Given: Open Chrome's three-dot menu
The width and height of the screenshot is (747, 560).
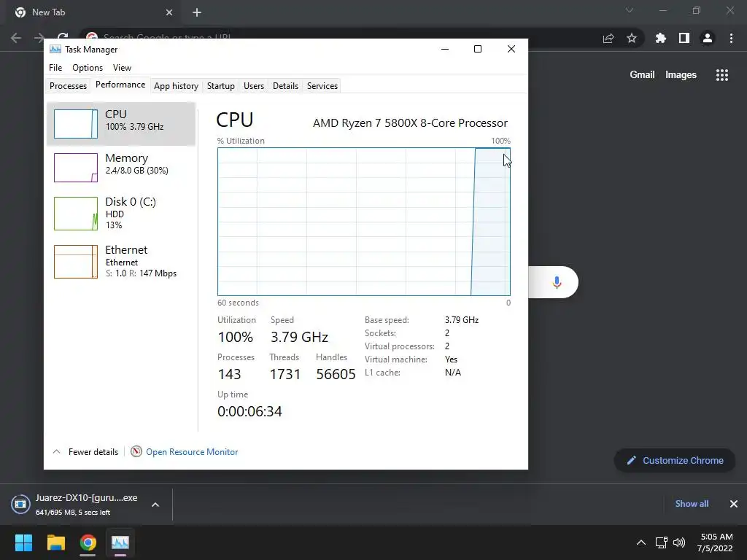Looking at the screenshot, I should [x=731, y=38].
